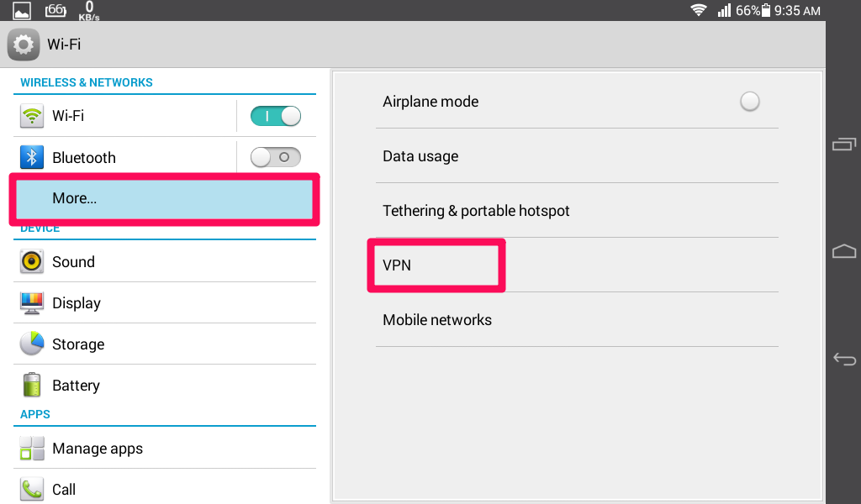The image size is (861, 504).
Task: Tap the back navigation arrow
Action: click(x=844, y=360)
